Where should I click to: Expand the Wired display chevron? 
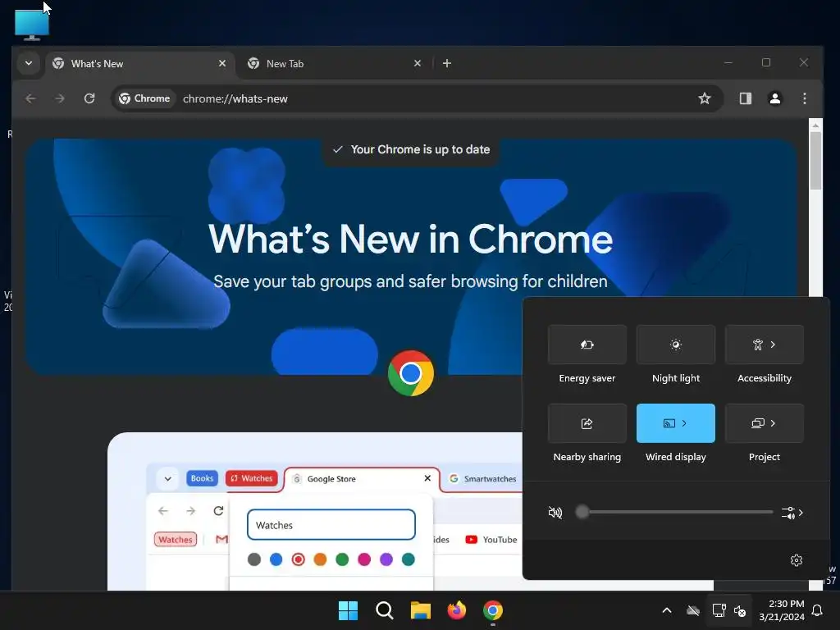(x=684, y=423)
